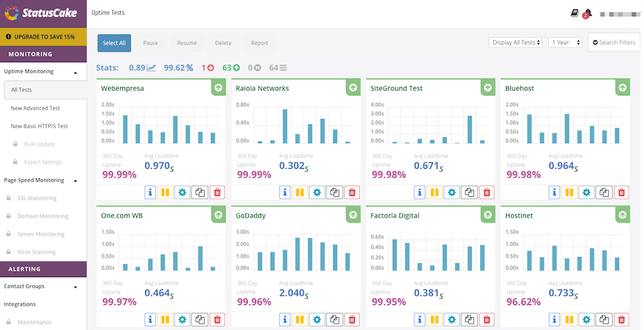Viewport: 644px width, 330px height.
Task: Filter by down tests count icon
Action: (x=208, y=68)
